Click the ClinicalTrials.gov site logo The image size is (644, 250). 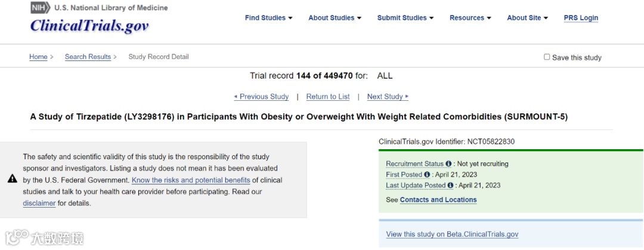click(x=89, y=26)
